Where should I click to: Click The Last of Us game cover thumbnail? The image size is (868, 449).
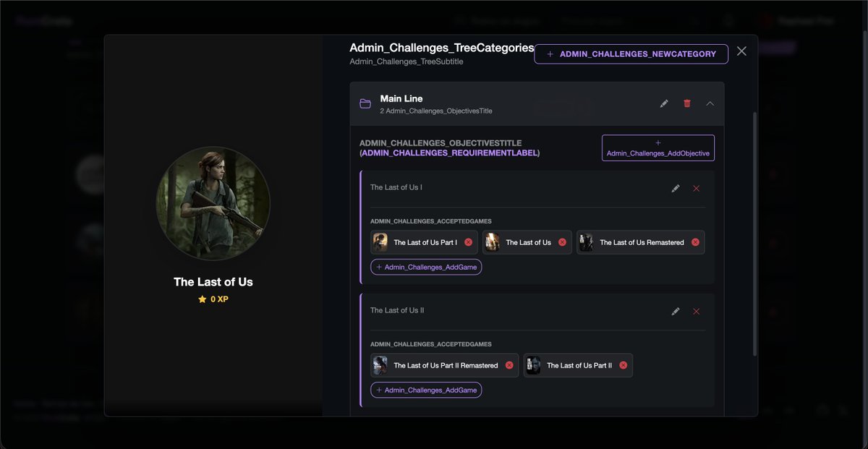click(493, 242)
